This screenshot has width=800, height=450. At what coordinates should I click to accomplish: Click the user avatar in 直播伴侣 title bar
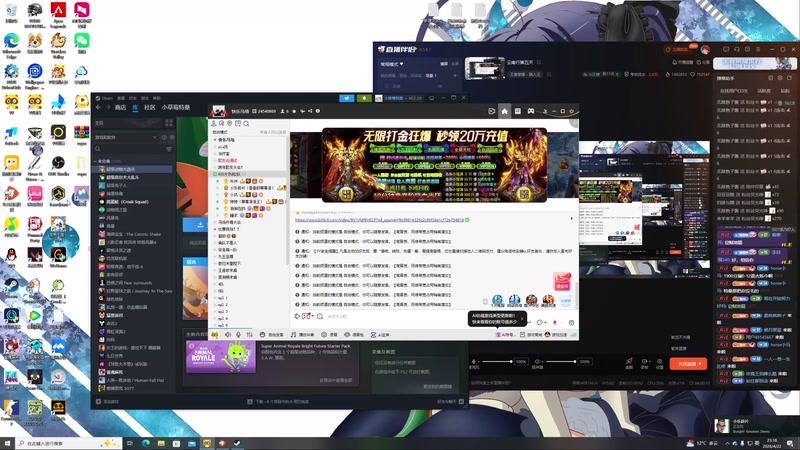705,49
